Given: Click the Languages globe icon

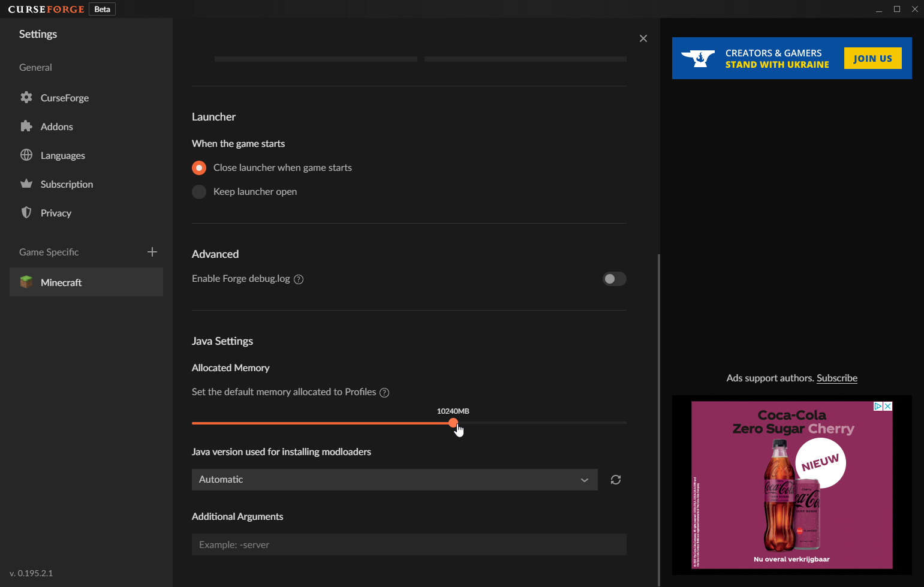Looking at the screenshot, I should pos(26,155).
